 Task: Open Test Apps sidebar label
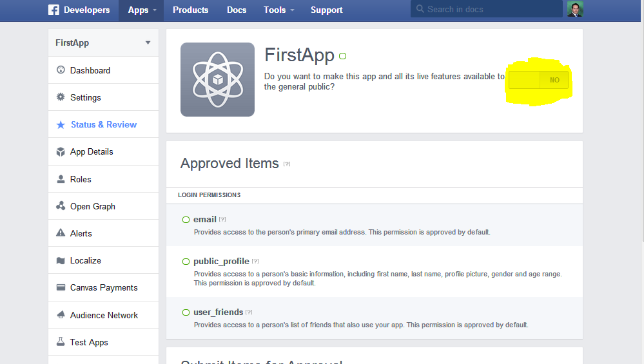tap(89, 342)
